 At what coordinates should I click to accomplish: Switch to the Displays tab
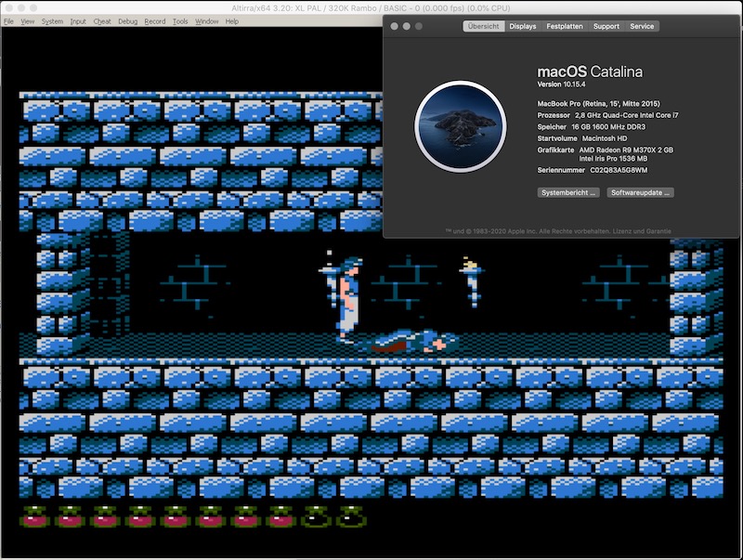[x=523, y=27]
